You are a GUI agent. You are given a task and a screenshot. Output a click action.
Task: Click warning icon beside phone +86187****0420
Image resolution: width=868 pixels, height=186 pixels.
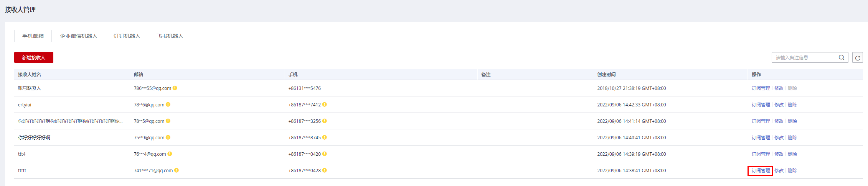click(325, 154)
